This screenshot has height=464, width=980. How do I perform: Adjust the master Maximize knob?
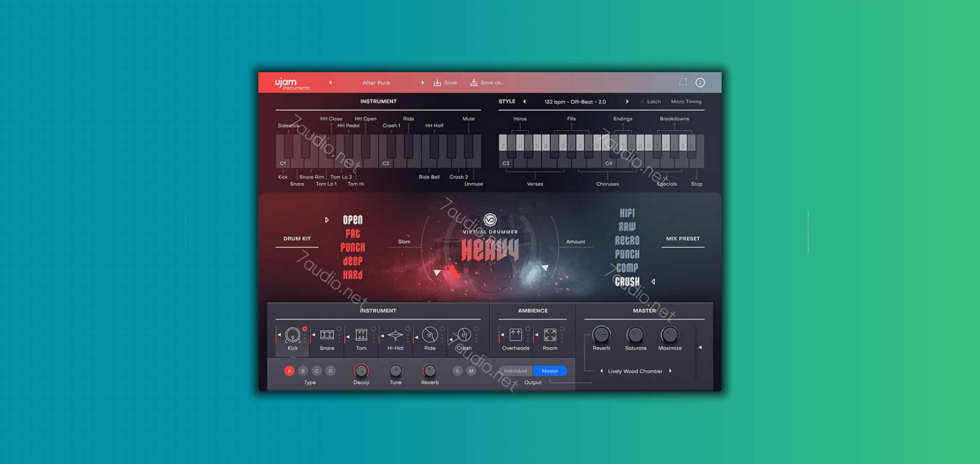point(669,335)
